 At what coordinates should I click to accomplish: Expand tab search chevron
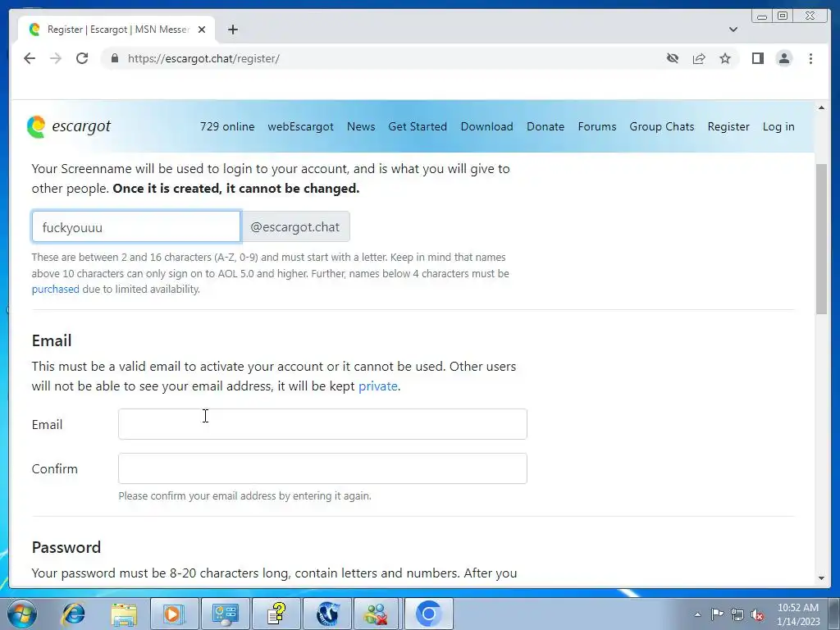[x=733, y=30]
